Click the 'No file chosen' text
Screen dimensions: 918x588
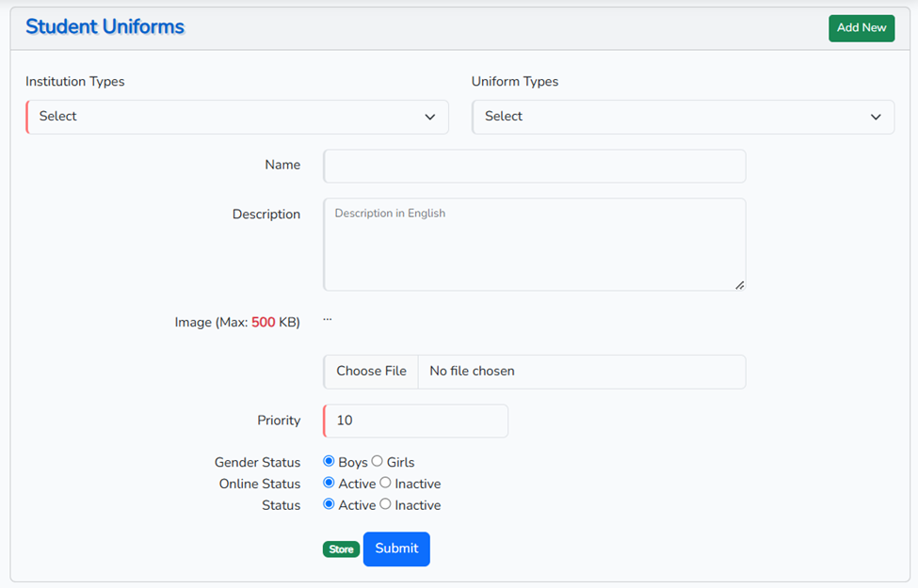[472, 372]
